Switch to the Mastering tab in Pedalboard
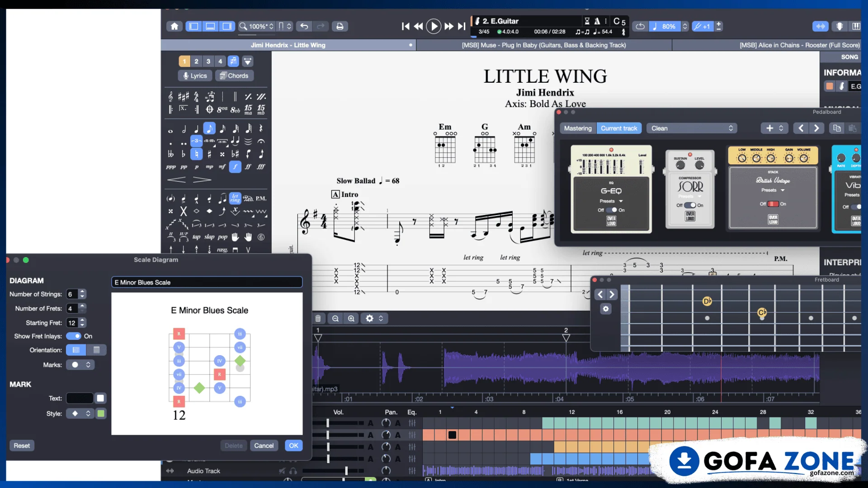 578,128
